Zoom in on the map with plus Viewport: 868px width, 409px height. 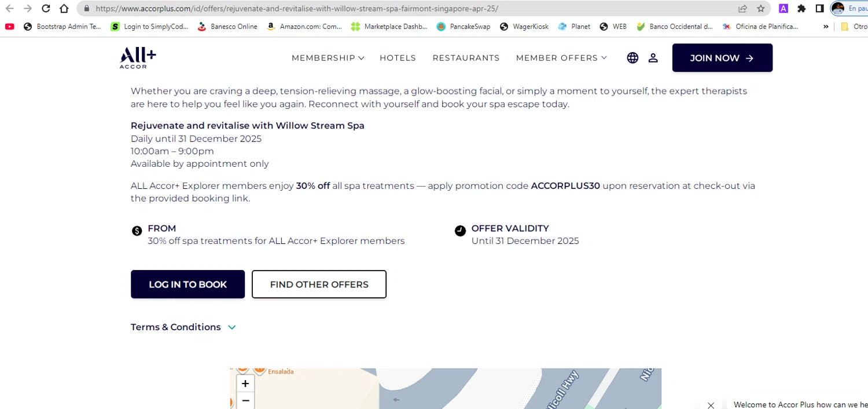245,384
